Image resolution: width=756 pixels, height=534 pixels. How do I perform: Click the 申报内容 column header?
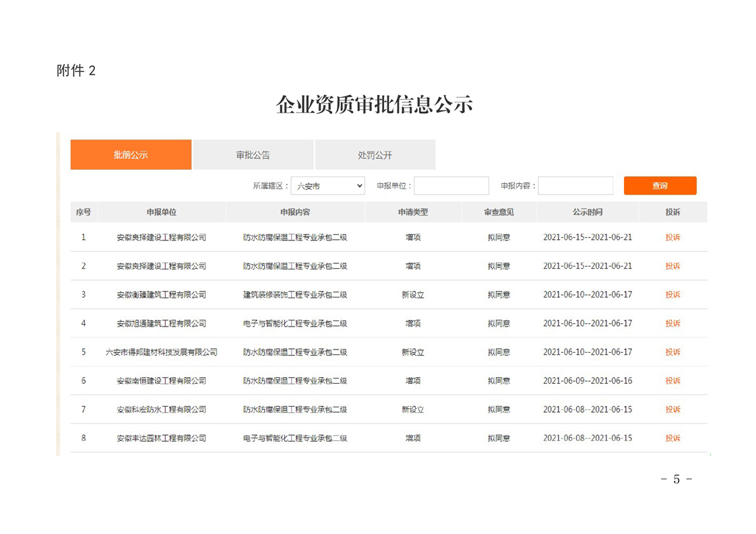pyautogui.click(x=295, y=212)
